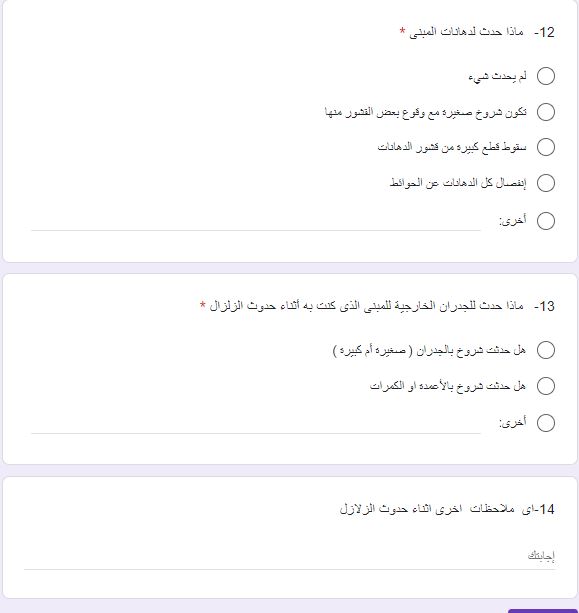Click question 13 title about 'الجدران الخارجية'

pyautogui.click(x=366, y=306)
